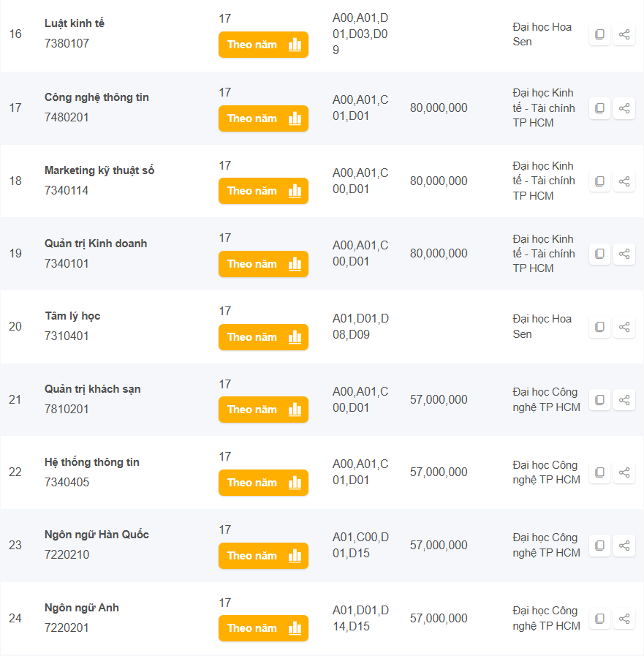Viewport: 644px width, 656px height.
Task: Share the Luật kinh tế row
Action: tap(624, 35)
